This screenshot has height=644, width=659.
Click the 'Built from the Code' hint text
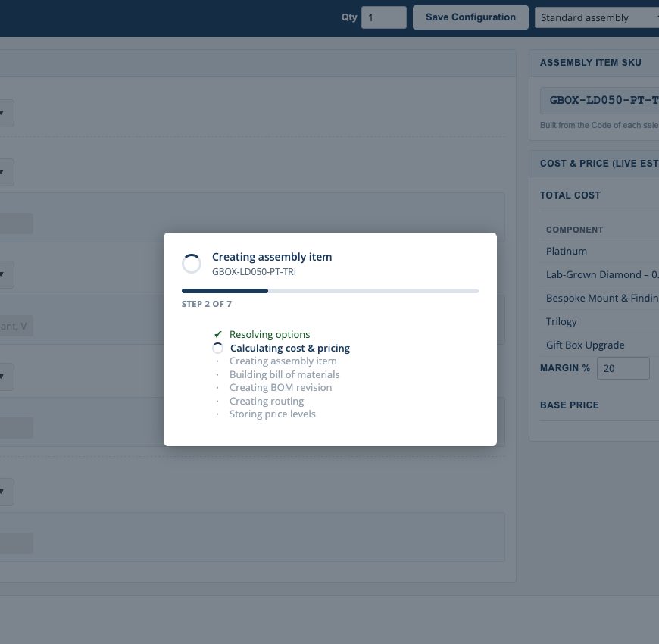pyautogui.click(x=599, y=125)
